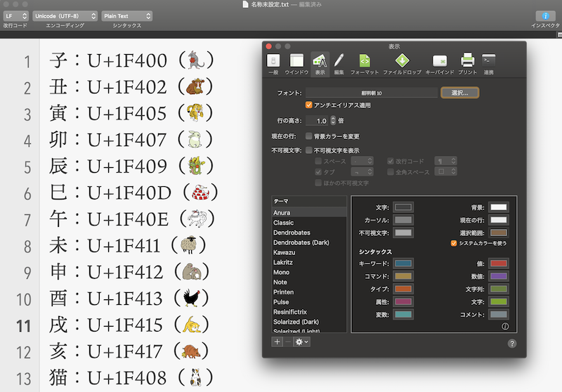Toggle the 不可視文字を表示 checkbox

(309, 150)
